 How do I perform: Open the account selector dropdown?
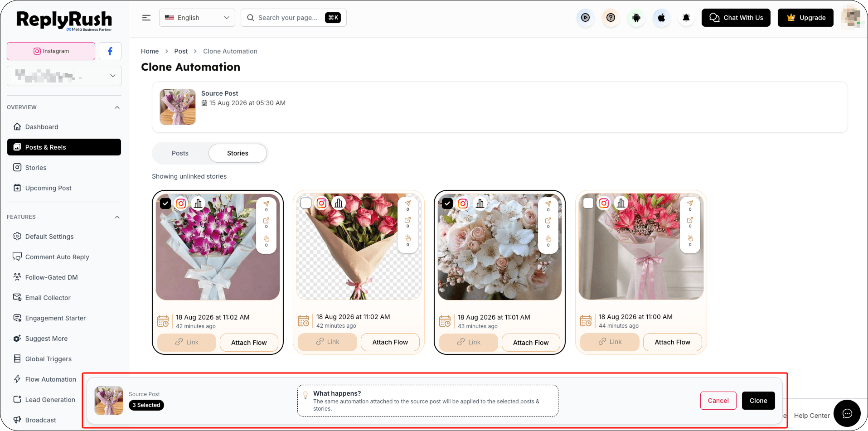[x=64, y=76]
